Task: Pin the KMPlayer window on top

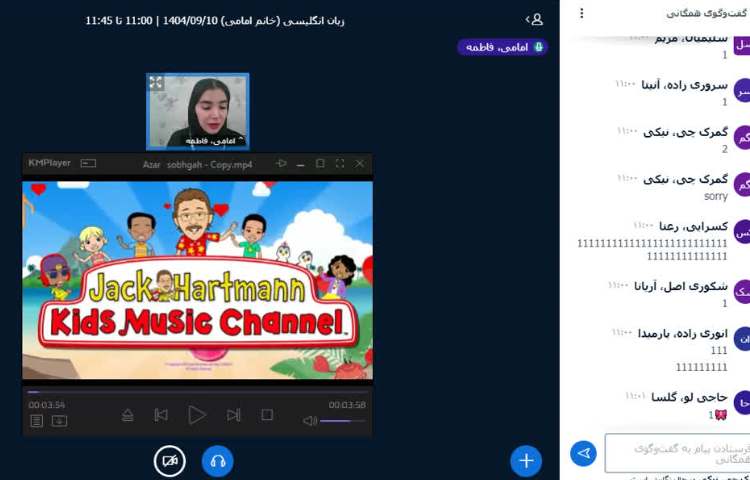Action: [281, 164]
